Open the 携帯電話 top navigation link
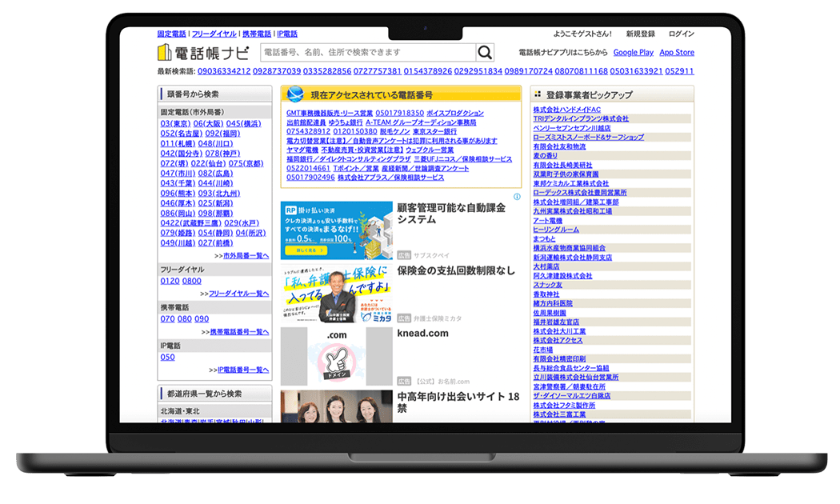Image resolution: width=840 pixels, height=504 pixels. [257, 34]
